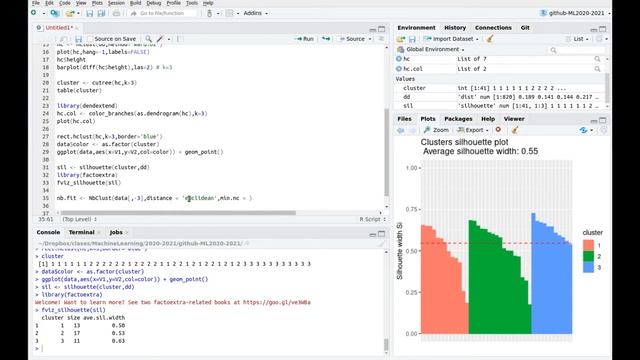Click the Source button
The width and height of the screenshot is (640, 360).
tap(351, 39)
